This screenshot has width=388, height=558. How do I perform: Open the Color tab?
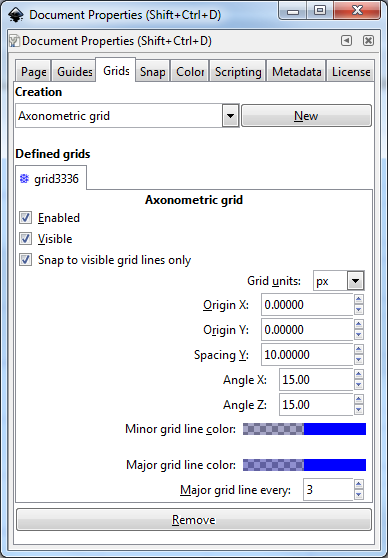pyautogui.click(x=190, y=72)
